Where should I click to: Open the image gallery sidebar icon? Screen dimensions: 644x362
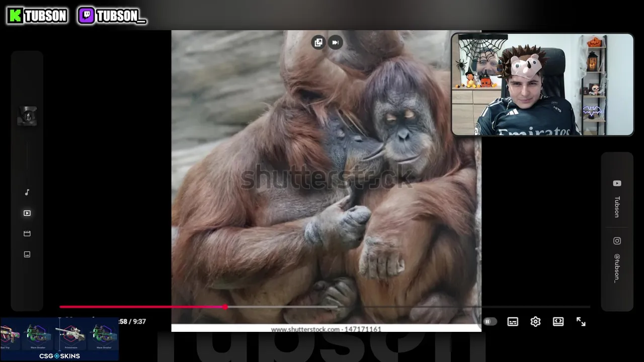point(27,254)
